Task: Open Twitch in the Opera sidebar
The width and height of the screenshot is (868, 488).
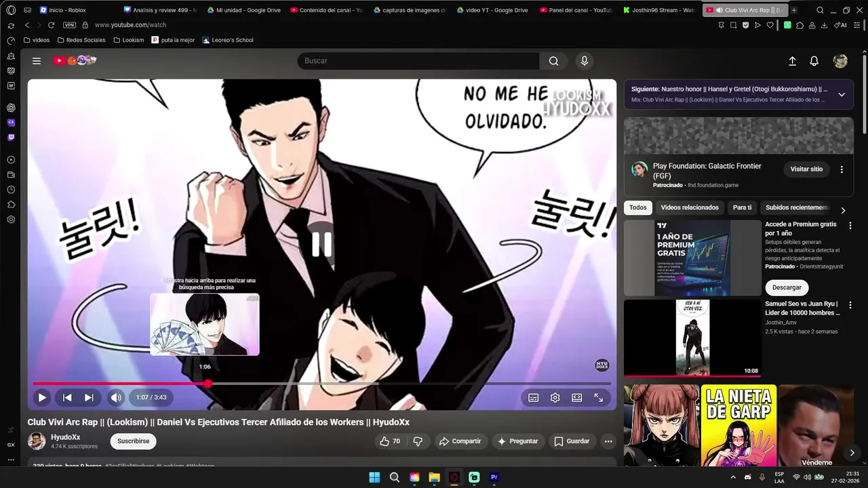Action: 11,138
